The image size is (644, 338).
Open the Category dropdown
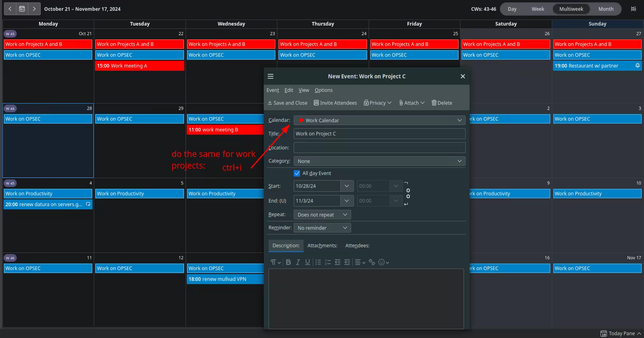[379, 161]
